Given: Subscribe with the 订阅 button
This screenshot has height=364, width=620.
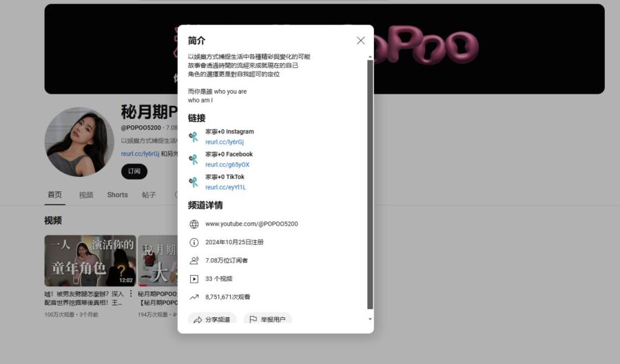Looking at the screenshot, I should (134, 171).
